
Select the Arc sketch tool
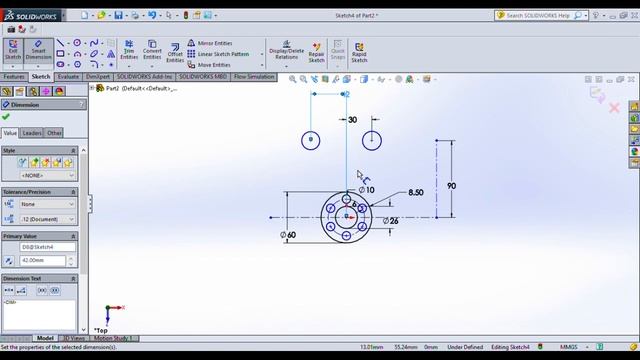(x=77, y=54)
